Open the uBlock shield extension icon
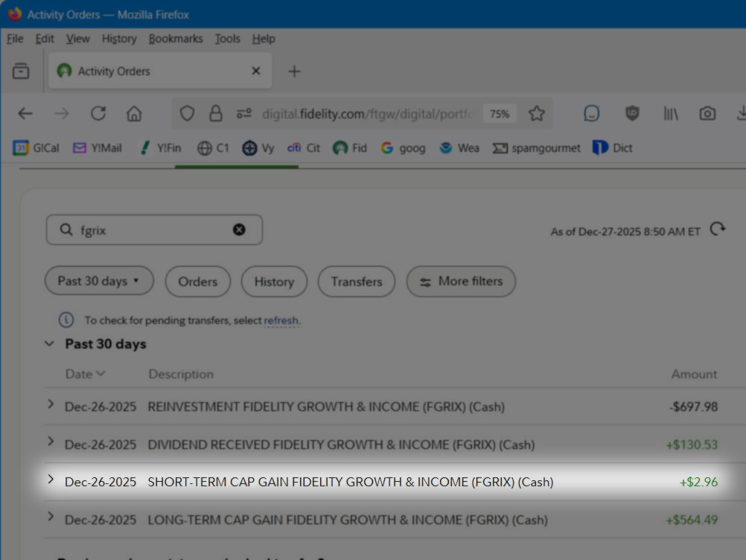This screenshot has width=746, height=560. pyautogui.click(x=632, y=114)
